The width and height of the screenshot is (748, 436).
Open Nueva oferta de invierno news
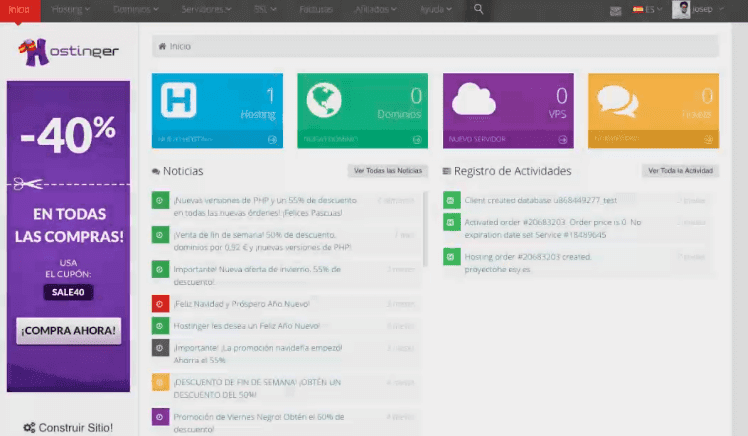click(257, 276)
